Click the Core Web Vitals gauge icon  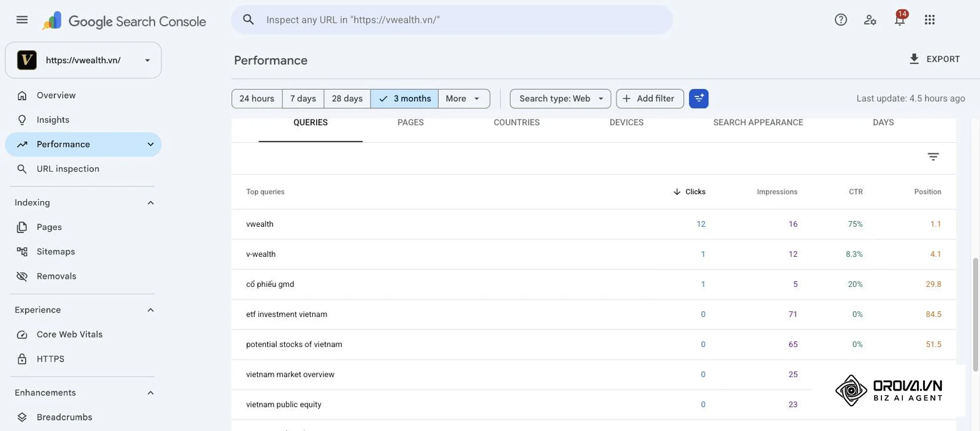(x=22, y=335)
